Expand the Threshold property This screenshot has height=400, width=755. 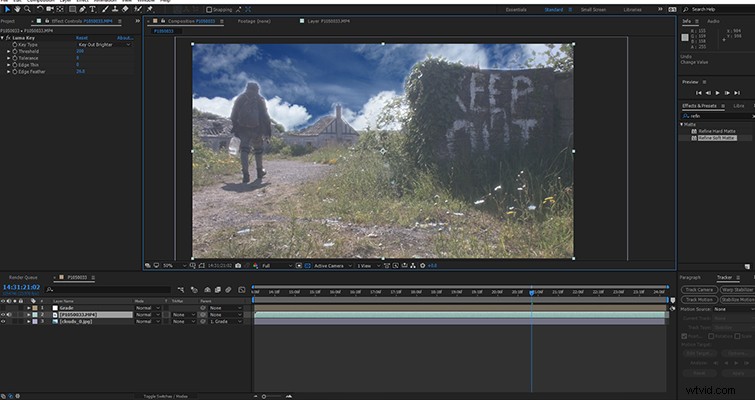9,51
